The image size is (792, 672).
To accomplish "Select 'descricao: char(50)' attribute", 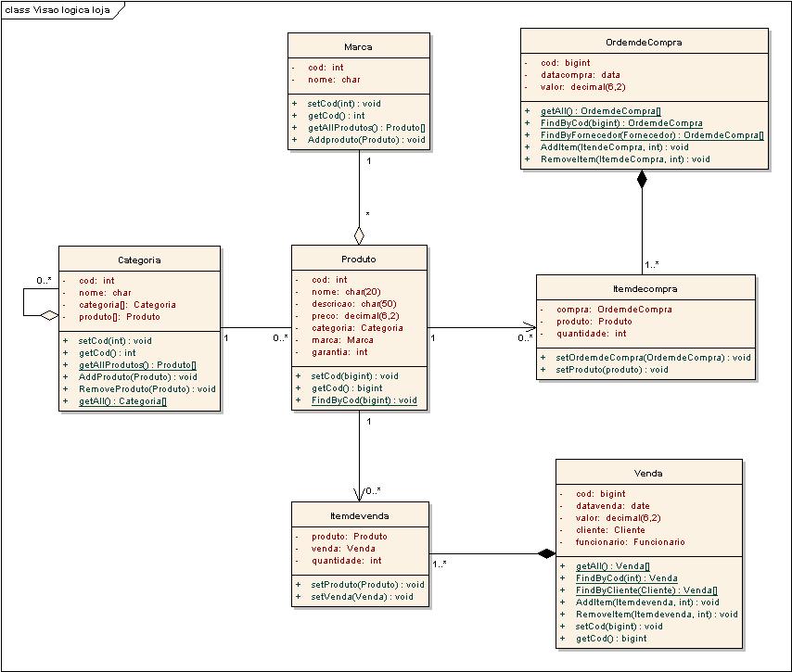I will tap(353, 304).
